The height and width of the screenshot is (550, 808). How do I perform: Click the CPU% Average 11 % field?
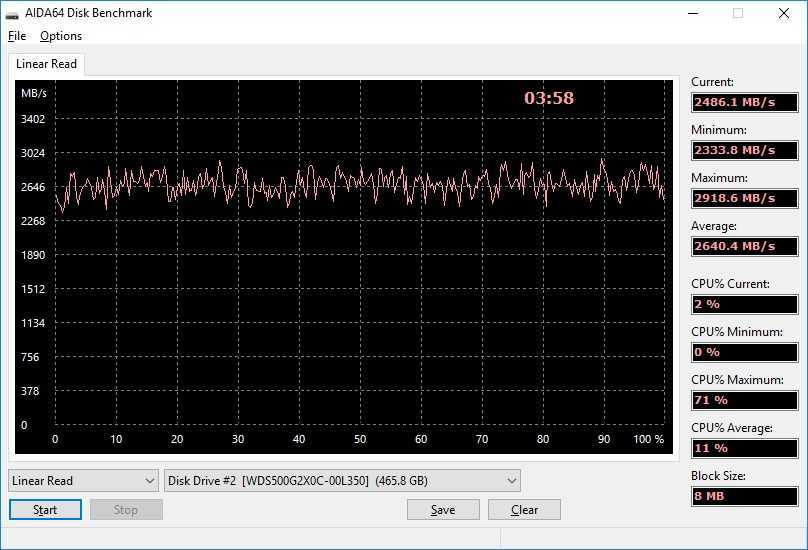744,448
